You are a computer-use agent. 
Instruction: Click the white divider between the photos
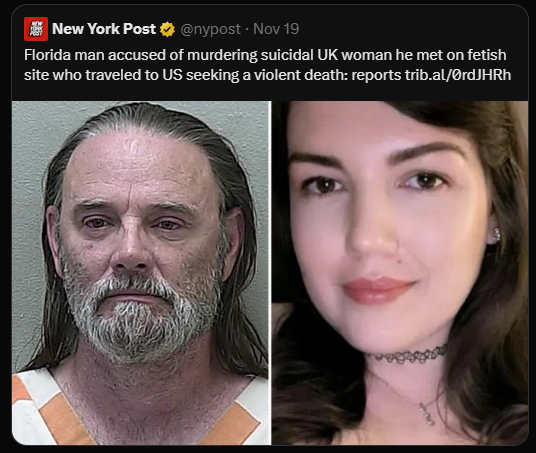click(x=271, y=273)
